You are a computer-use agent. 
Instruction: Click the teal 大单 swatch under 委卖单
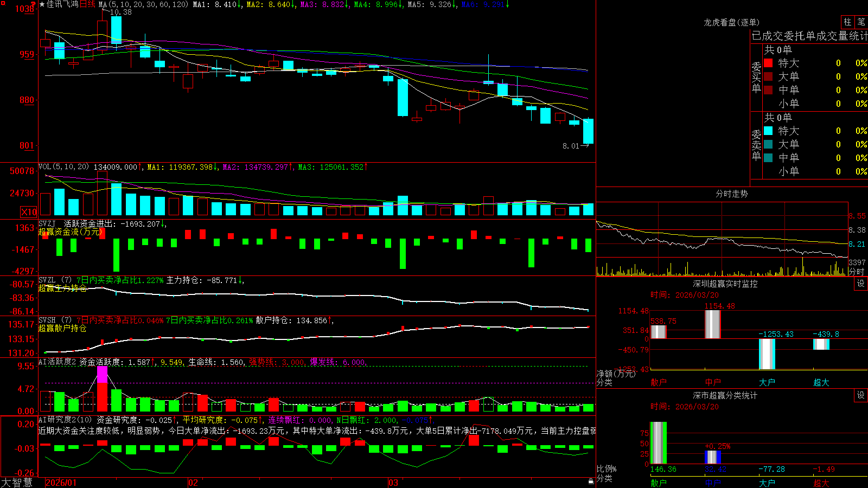(768, 144)
